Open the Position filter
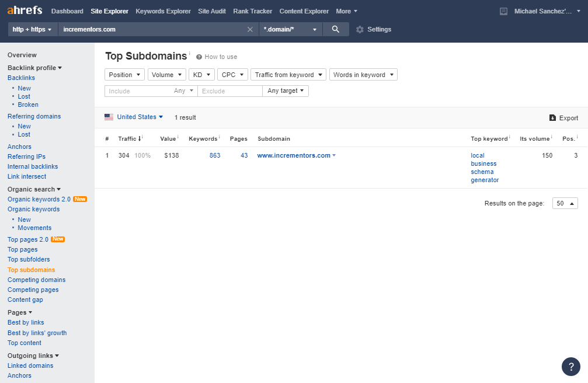Screen dimensions: 588x383 (124, 75)
